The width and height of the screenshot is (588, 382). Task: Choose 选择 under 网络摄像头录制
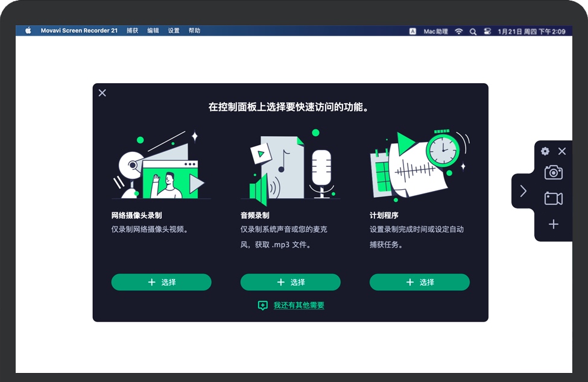(x=161, y=282)
